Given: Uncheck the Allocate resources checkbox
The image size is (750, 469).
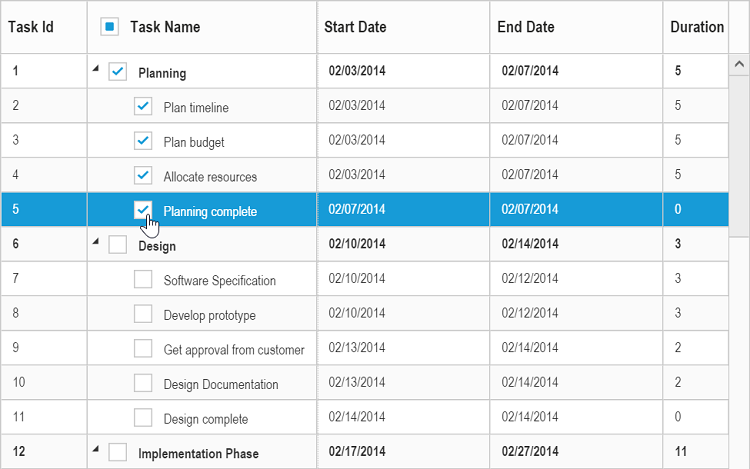Looking at the screenshot, I should (143, 175).
